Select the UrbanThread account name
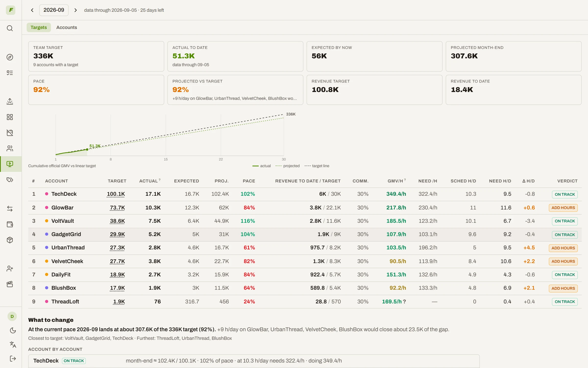Screen dimensions: 588x368 68,248
